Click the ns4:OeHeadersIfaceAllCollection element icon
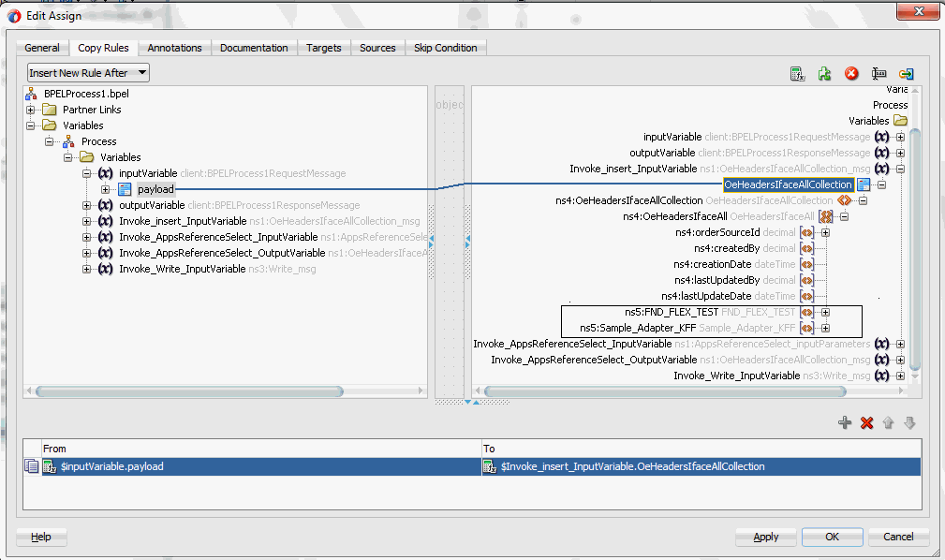Image resolution: width=945 pixels, height=560 pixels. [x=845, y=200]
